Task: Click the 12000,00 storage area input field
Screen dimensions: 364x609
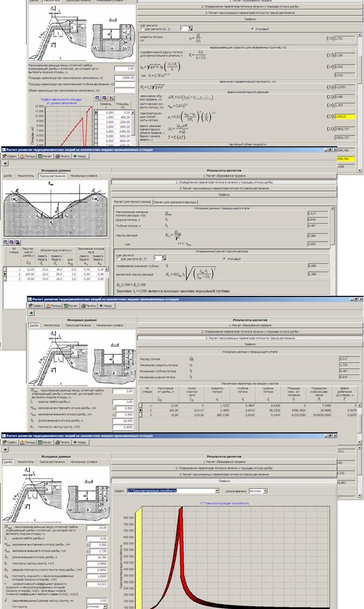Action: (x=125, y=77)
